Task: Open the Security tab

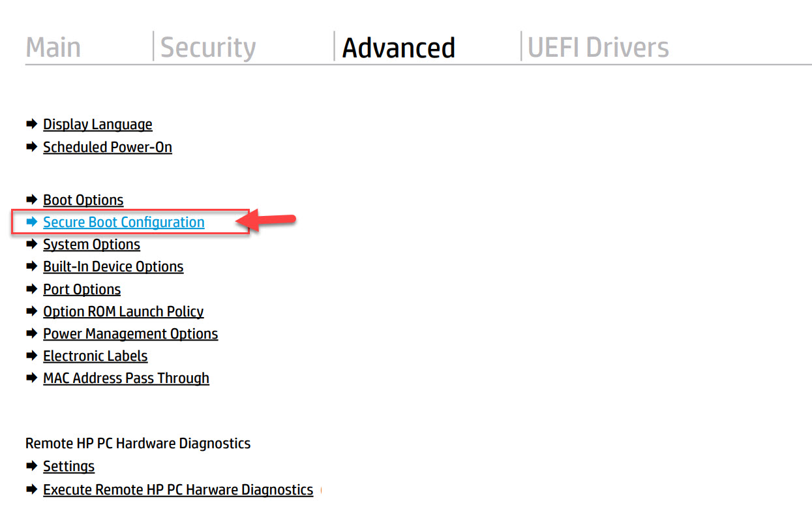Action: tap(208, 48)
